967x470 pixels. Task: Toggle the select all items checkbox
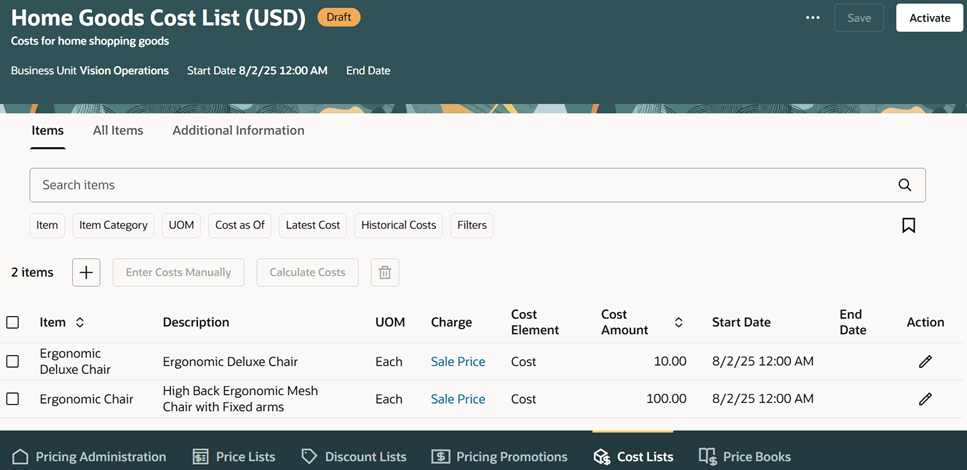pos(13,322)
